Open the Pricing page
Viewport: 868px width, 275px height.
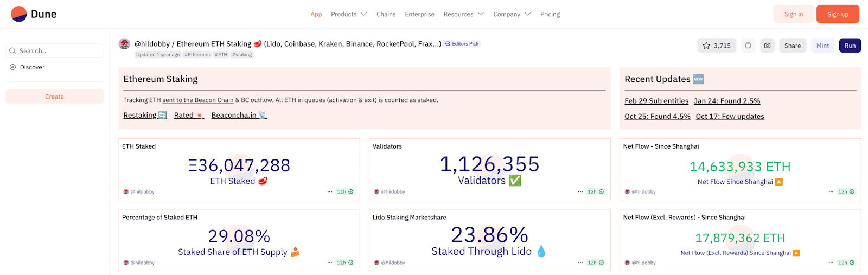550,14
